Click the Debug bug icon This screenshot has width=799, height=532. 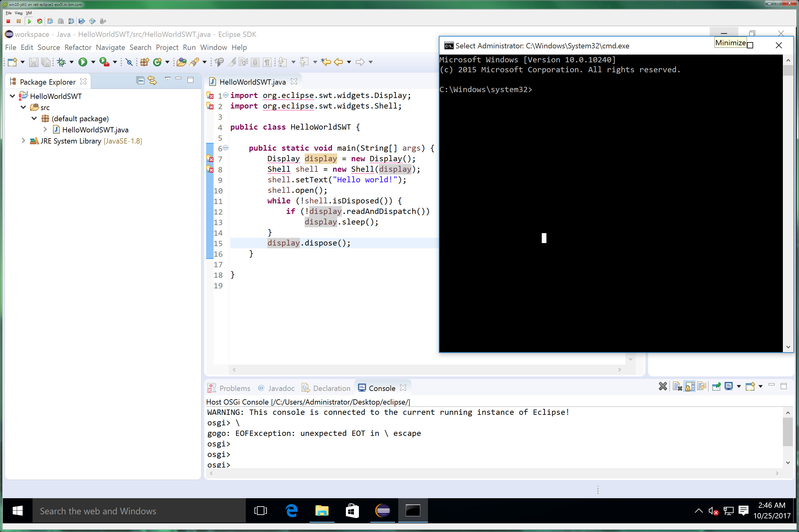[x=61, y=62]
